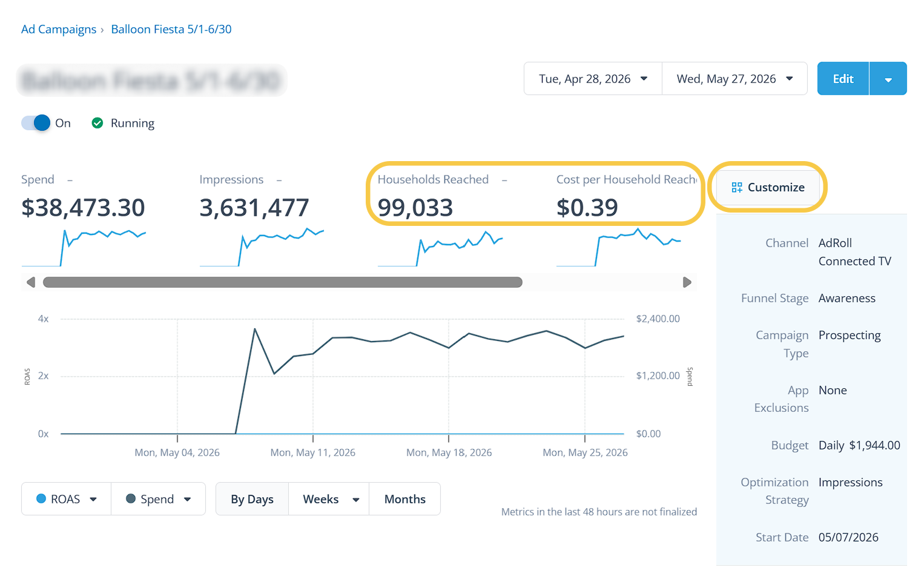Click the green Running status checkmark
This screenshot has width=924, height=579.
[97, 123]
